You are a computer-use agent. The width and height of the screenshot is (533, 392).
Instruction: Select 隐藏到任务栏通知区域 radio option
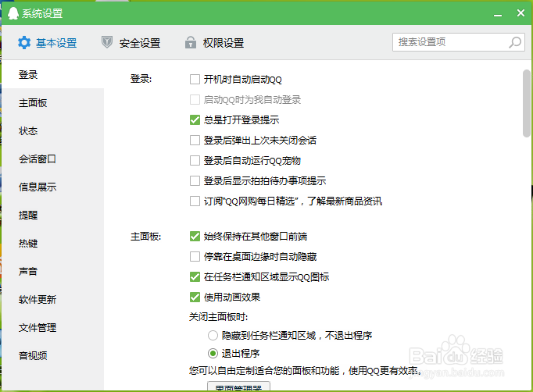pyautogui.click(x=213, y=336)
